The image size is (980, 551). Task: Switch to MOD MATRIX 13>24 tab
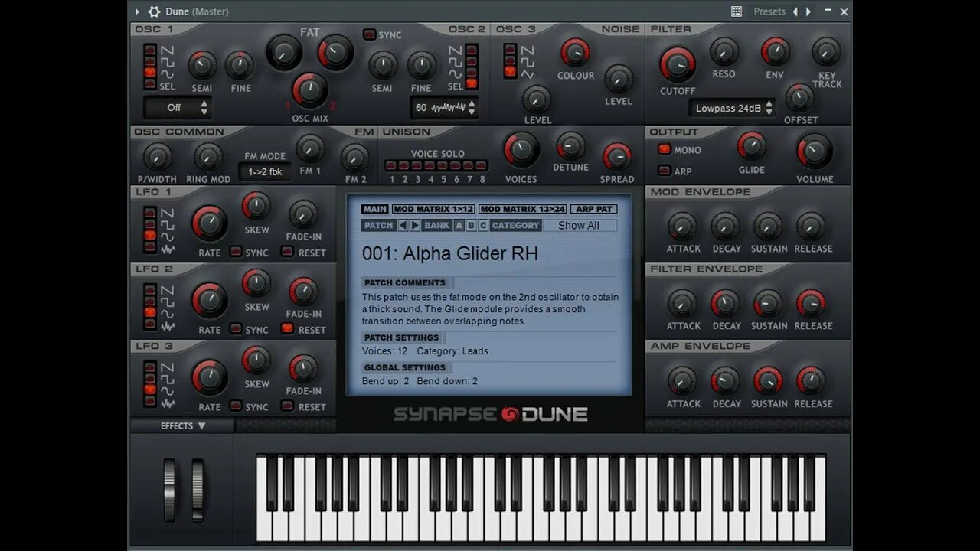tap(523, 209)
